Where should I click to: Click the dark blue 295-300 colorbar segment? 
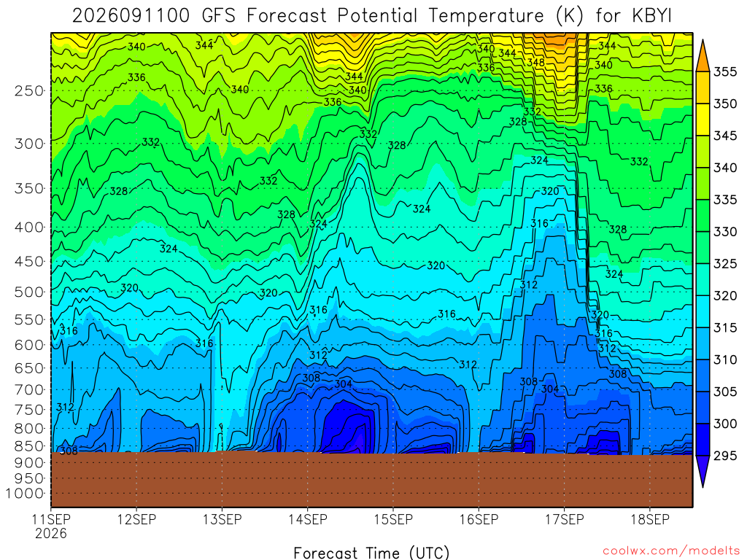click(x=703, y=440)
